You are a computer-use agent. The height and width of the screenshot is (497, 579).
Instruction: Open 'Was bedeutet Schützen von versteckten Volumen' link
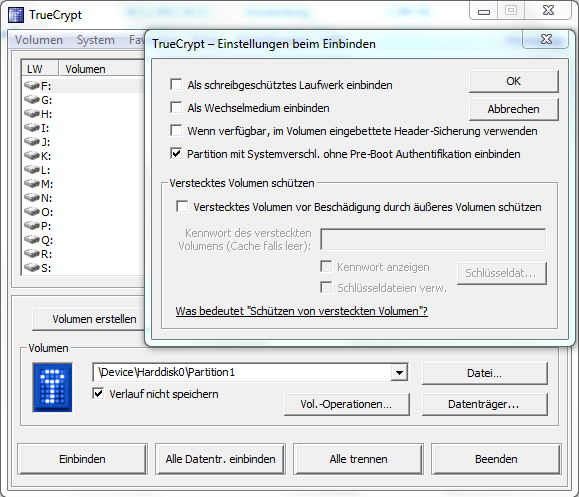click(302, 311)
